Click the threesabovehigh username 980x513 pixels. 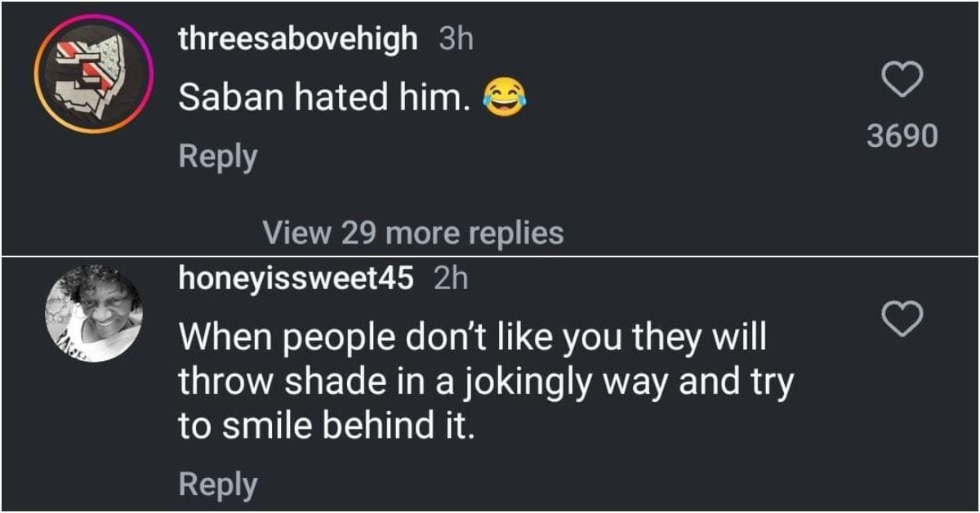pos(298,38)
